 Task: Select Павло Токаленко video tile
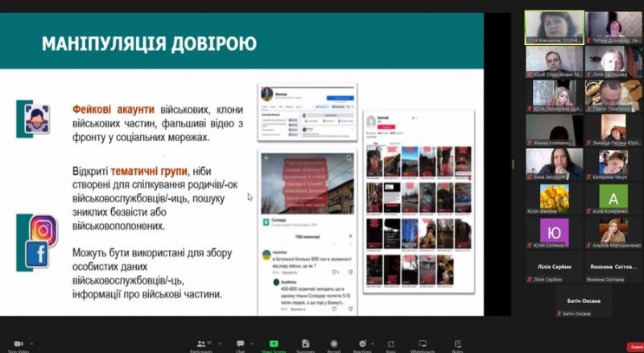point(613,96)
